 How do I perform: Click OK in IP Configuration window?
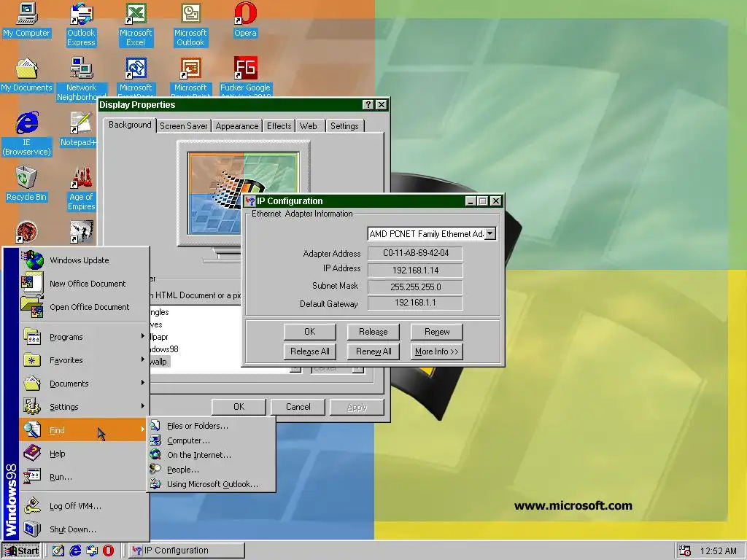click(309, 332)
